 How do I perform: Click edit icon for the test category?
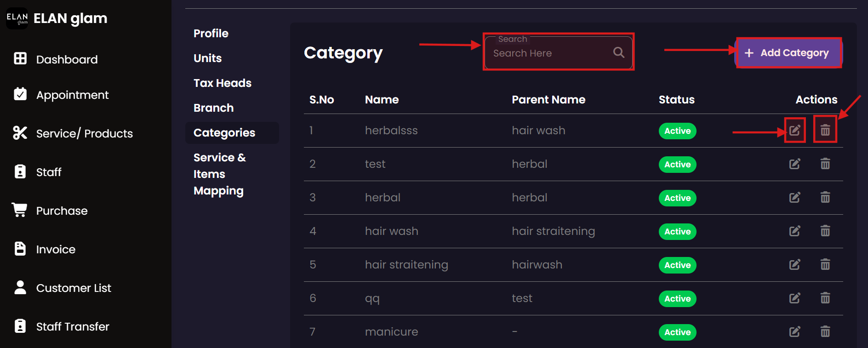tap(794, 164)
